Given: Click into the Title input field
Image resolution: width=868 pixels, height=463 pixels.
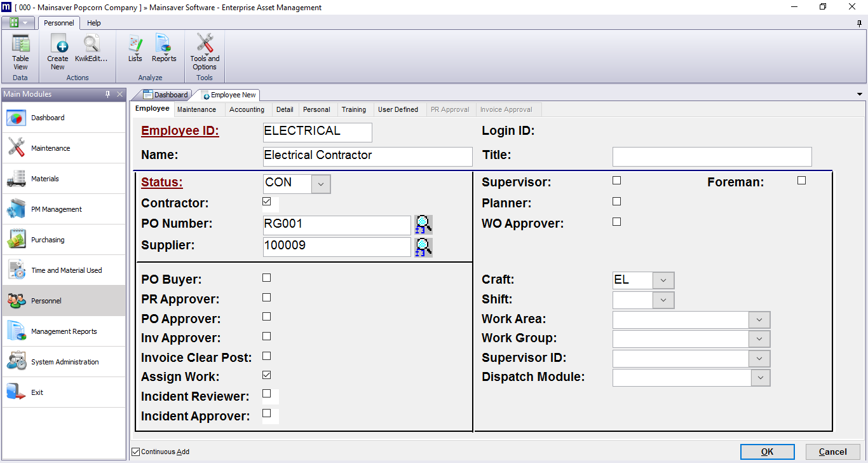Looking at the screenshot, I should [x=712, y=156].
